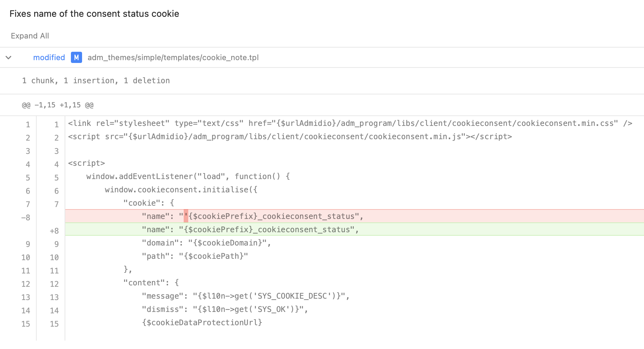Click the red highlighted removed character
This screenshot has width=644, height=349.
click(x=186, y=216)
